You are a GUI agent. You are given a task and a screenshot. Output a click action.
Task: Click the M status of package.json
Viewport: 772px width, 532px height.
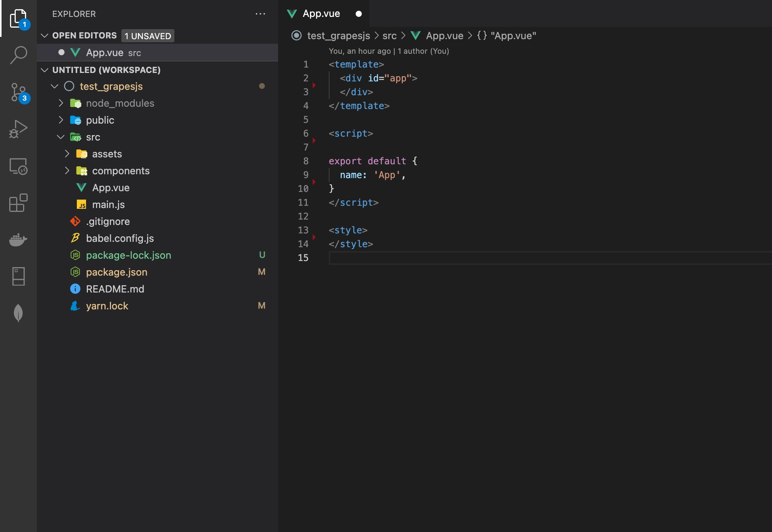[262, 272]
